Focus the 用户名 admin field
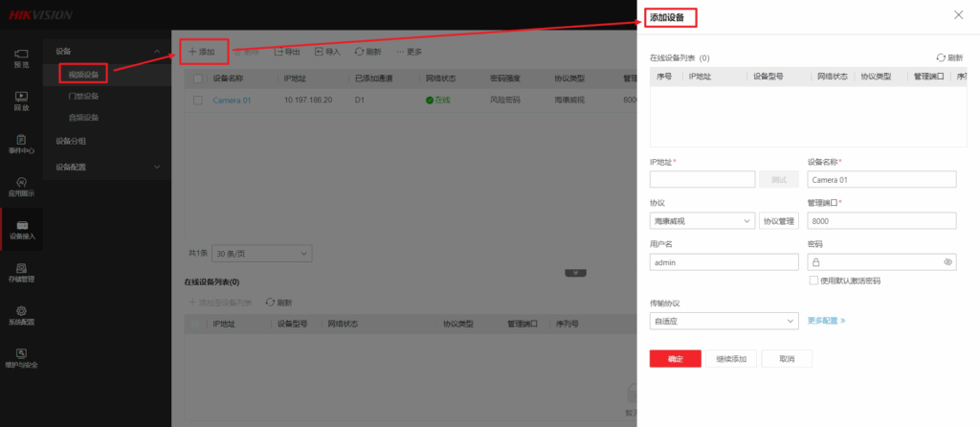The width and height of the screenshot is (980, 427). coord(724,262)
